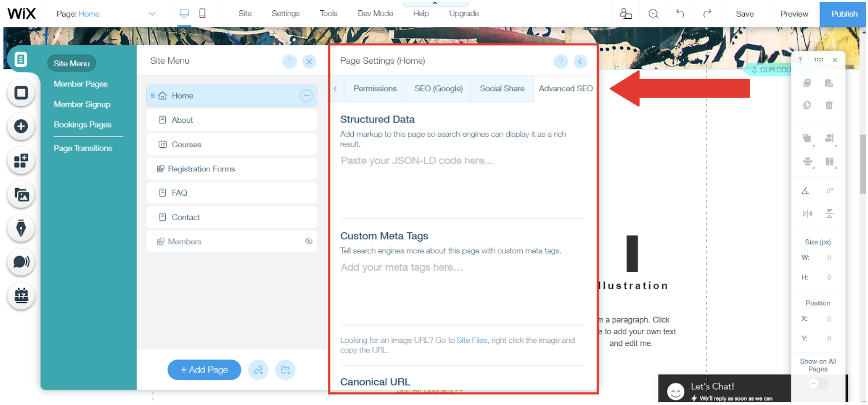Open the Site Files link

(472, 340)
